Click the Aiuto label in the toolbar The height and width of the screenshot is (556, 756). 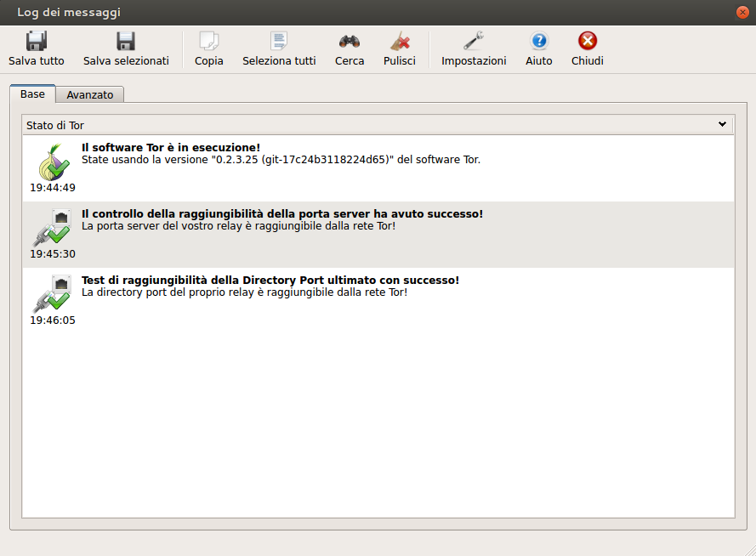click(539, 60)
